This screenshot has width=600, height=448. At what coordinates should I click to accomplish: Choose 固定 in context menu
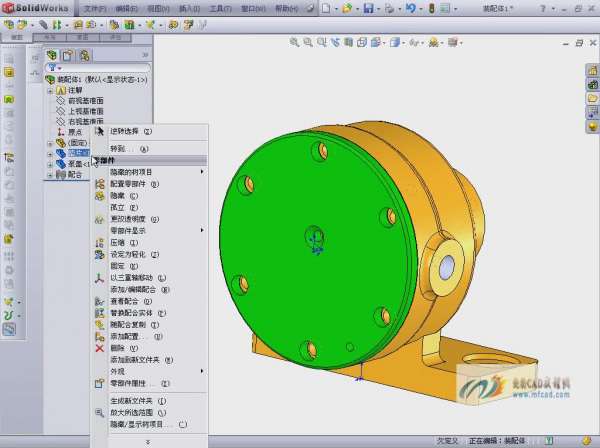(149, 266)
